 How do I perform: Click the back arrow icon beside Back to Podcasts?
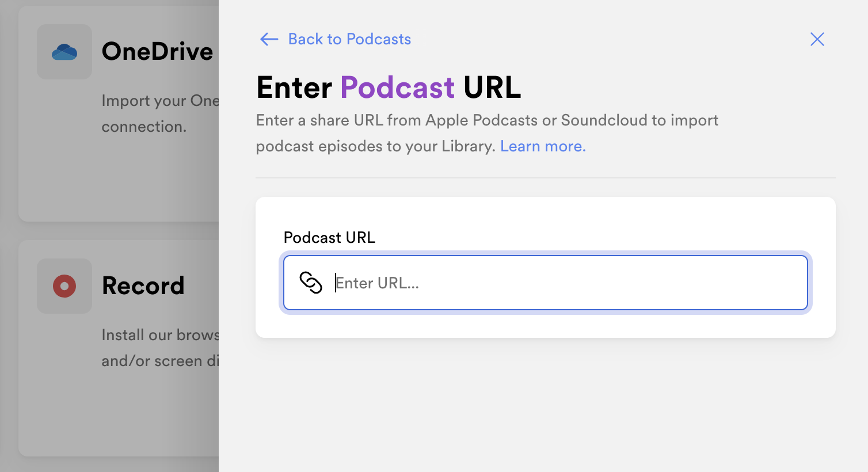269,39
